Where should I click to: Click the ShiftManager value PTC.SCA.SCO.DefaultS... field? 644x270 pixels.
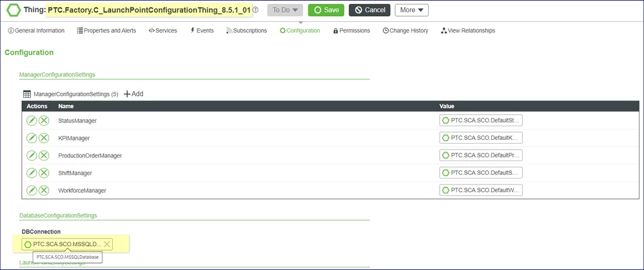[480, 173]
